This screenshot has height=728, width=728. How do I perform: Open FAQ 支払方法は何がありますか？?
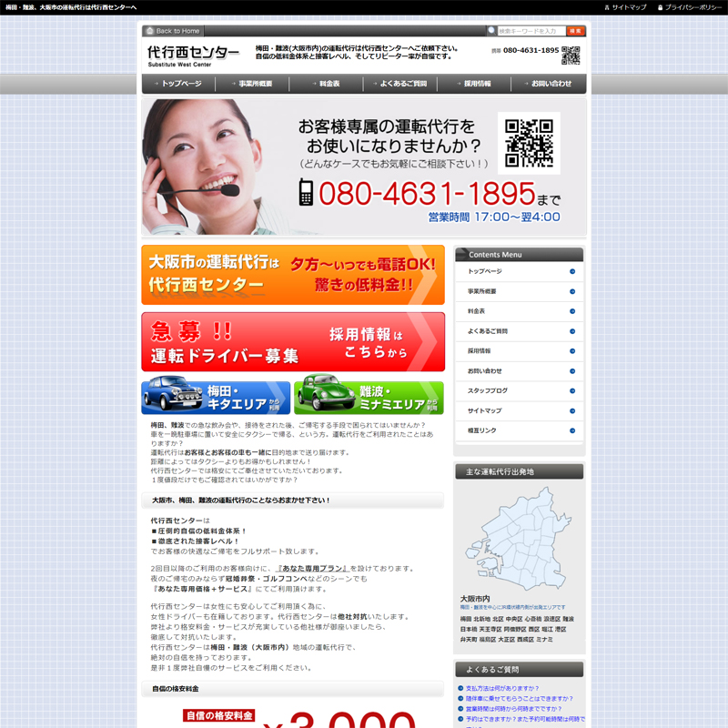point(502,689)
